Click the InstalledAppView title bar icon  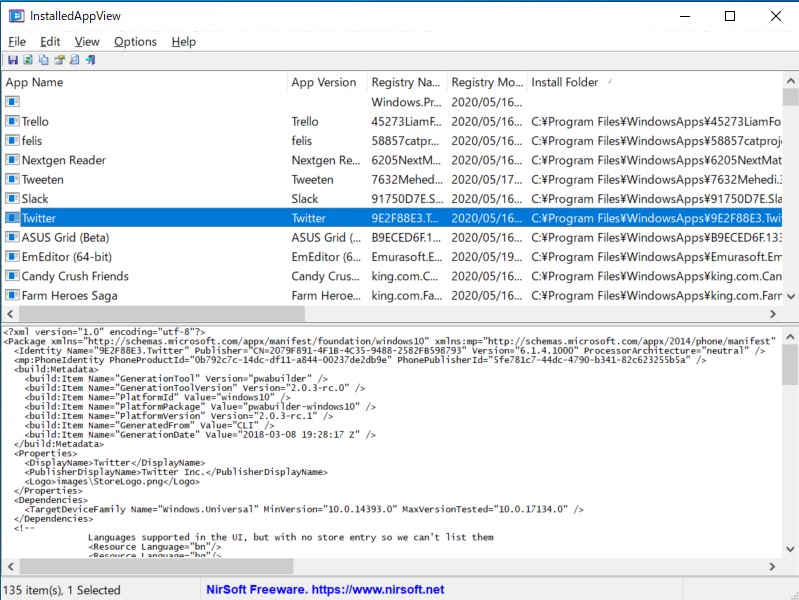[x=16, y=16]
